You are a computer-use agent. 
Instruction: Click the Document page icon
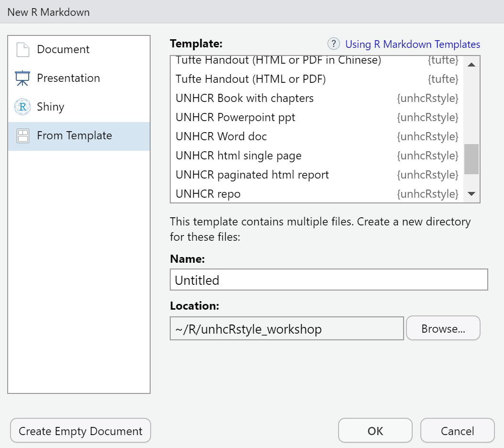click(x=23, y=50)
